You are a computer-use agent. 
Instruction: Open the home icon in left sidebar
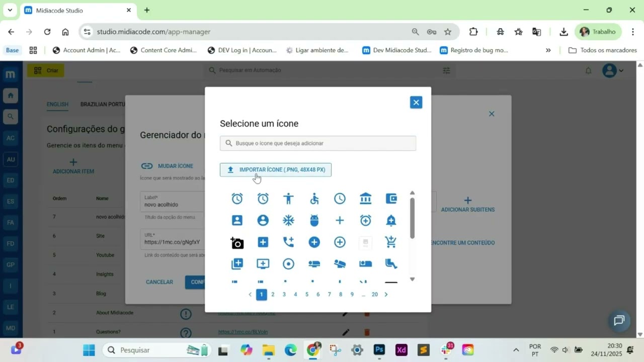pyautogui.click(x=10, y=96)
